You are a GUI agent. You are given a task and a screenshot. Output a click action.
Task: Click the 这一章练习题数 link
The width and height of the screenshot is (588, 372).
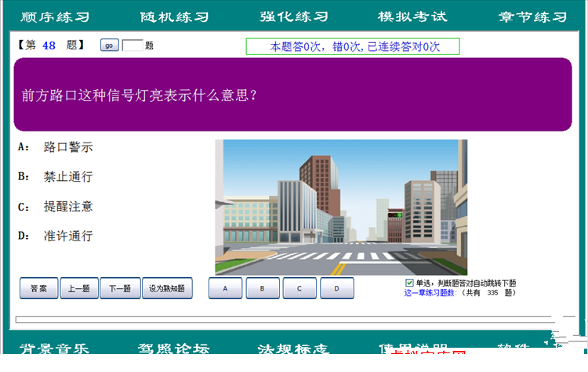[430, 293]
